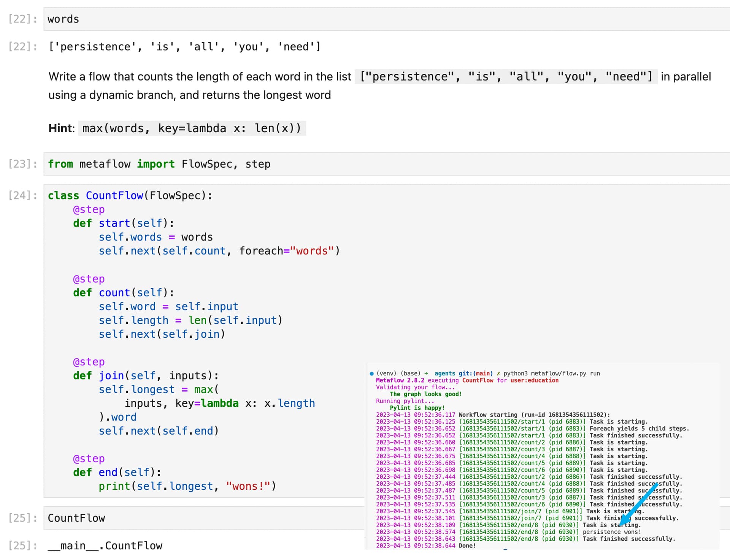This screenshot has height=560, width=730.
Task: Click the blue dot before '(venv)' in terminal
Action: pyautogui.click(x=371, y=373)
